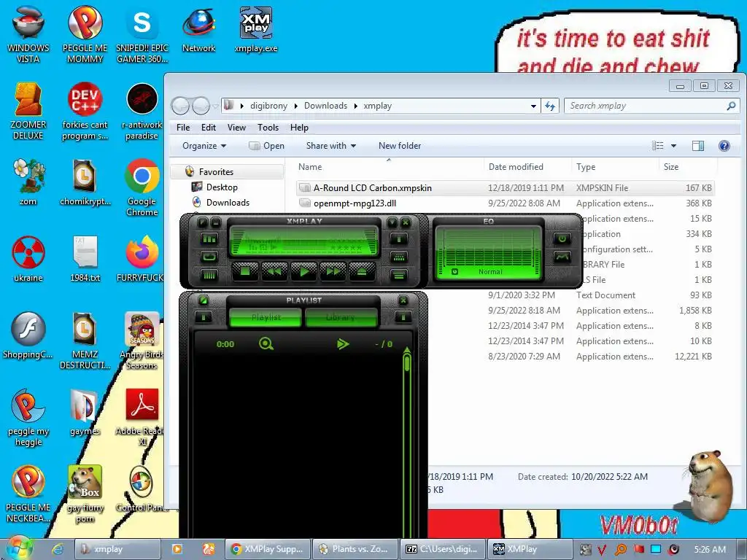Click inside the EQ band sliders area
The width and height of the screenshot is (747, 560).
point(489,246)
